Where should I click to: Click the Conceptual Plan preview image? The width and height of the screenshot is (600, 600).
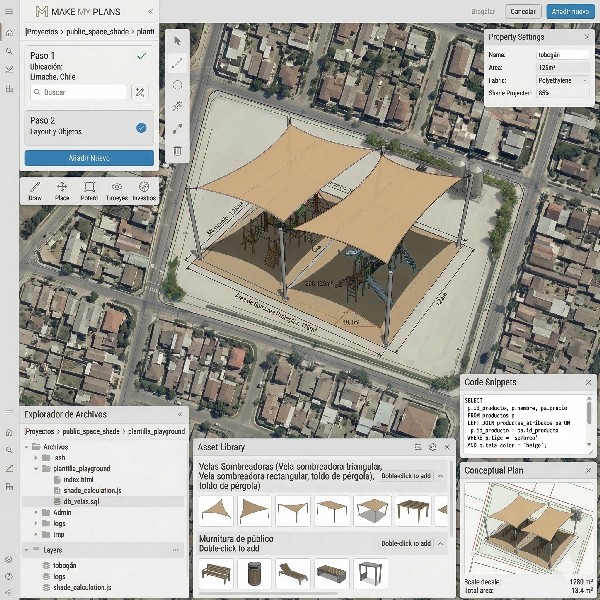(x=528, y=528)
